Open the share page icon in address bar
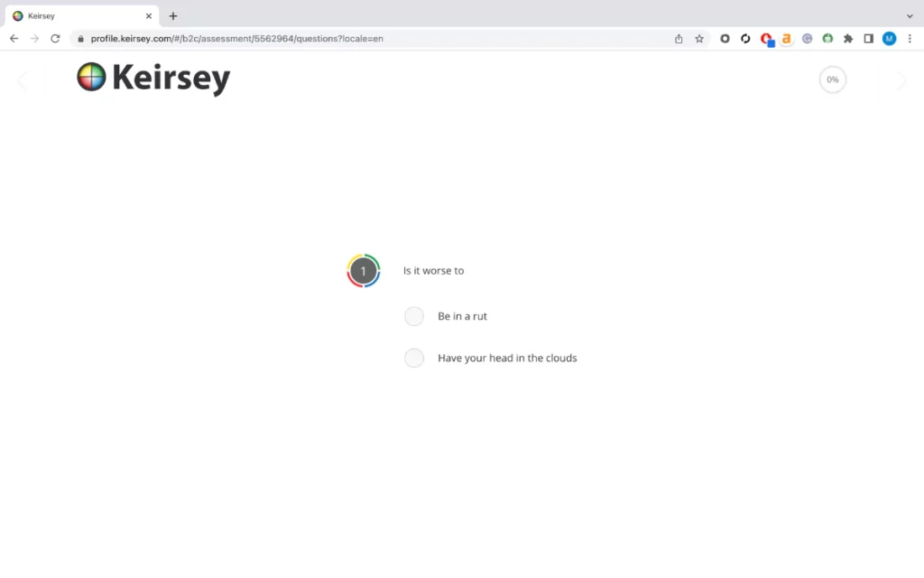The width and height of the screenshot is (924, 578). pyautogui.click(x=679, y=38)
